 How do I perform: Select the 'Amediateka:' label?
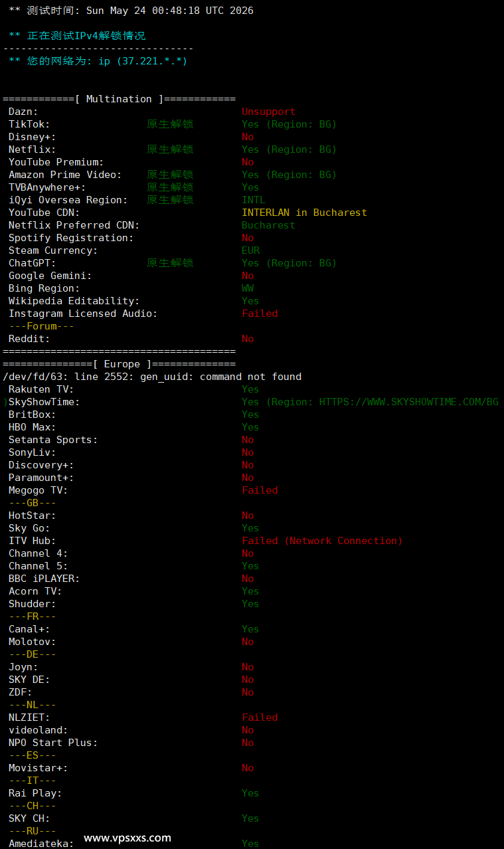tap(41, 844)
